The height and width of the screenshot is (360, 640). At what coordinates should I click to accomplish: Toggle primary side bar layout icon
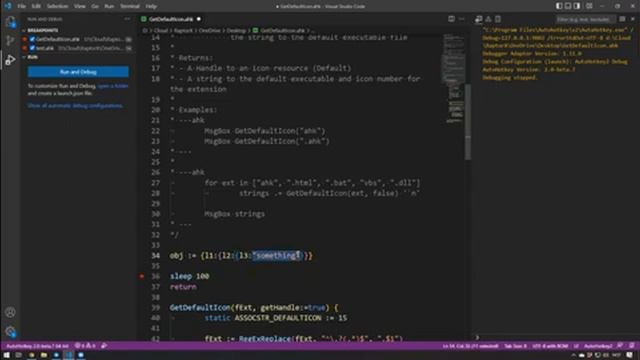(x=559, y=6)
